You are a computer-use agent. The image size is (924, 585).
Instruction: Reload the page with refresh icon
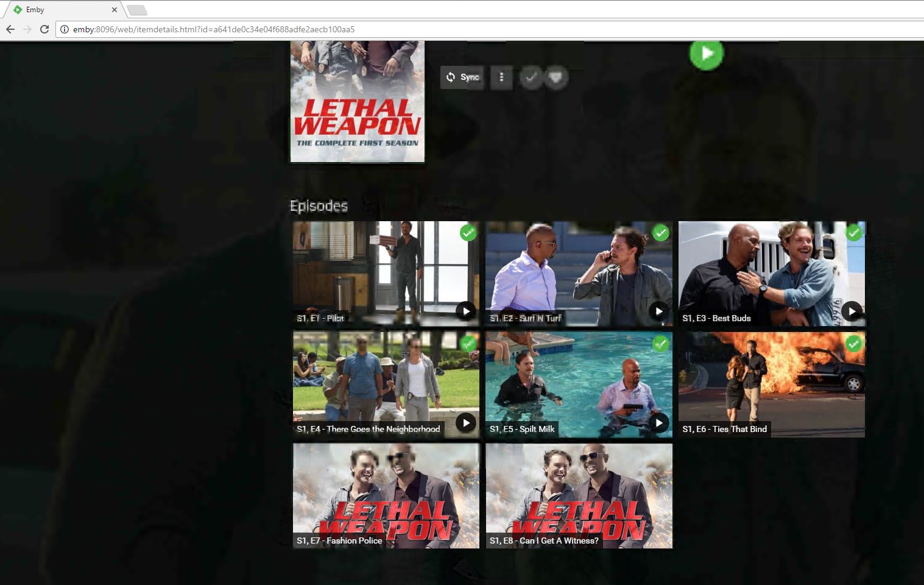pyautogui.click(x=44, y=29)
